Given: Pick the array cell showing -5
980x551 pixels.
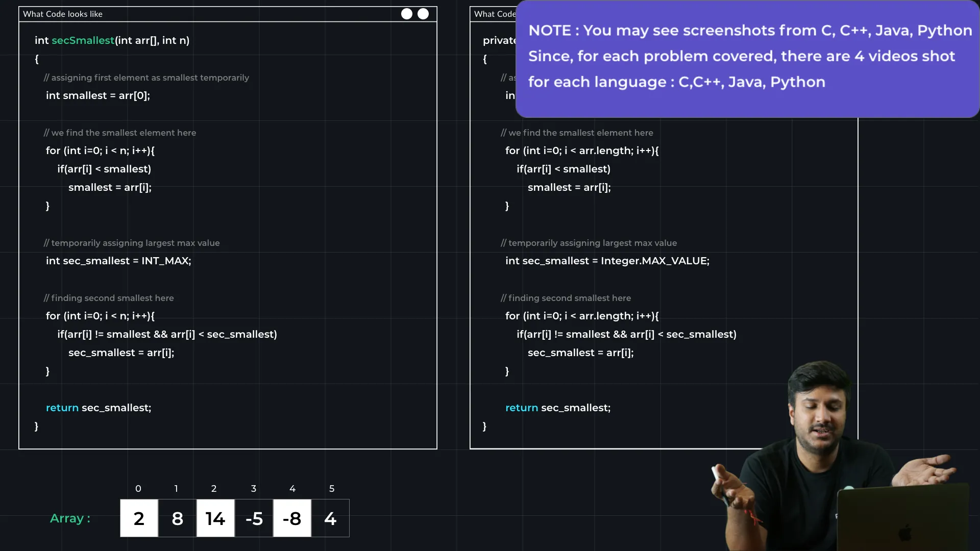Looking at the screenshot, I should coord(254,518).
